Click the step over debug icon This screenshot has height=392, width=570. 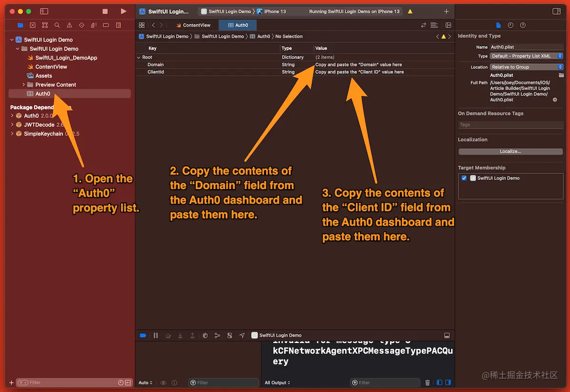tap(168, 335)
